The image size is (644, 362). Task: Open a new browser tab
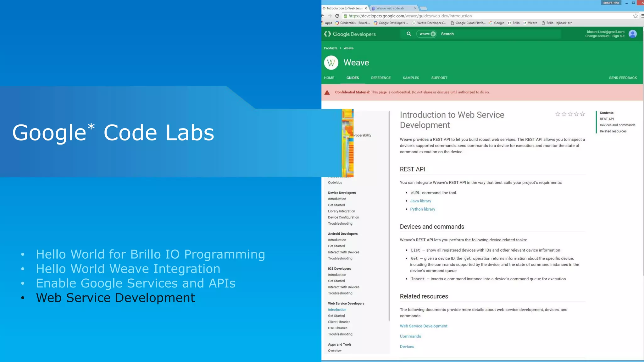tap(424, 8)
